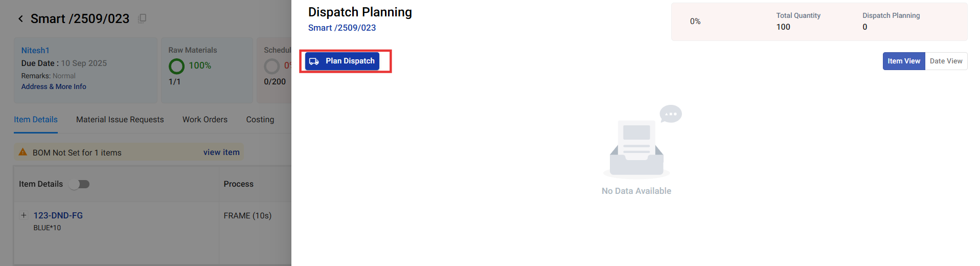The width and height of the screenshot is (980, 266).
Task: Click the Schedule grey progress ring
Action: click(271, 66)
